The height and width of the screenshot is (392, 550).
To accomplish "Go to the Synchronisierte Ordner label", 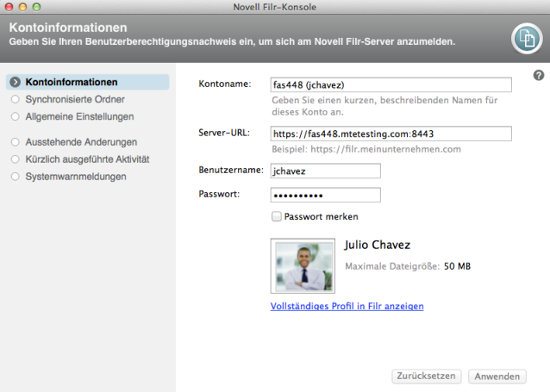I will coord(75,99).
